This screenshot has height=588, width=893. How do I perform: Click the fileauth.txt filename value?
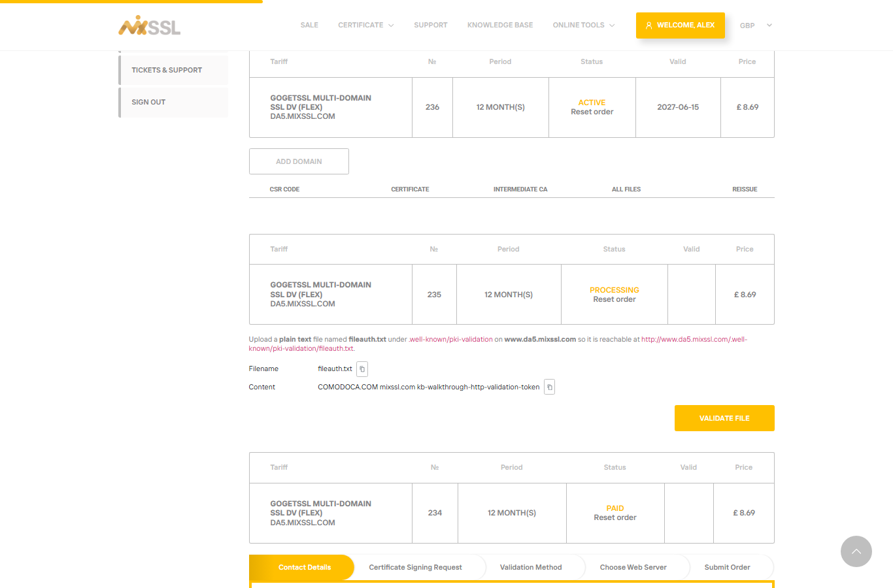coord(335,369)
